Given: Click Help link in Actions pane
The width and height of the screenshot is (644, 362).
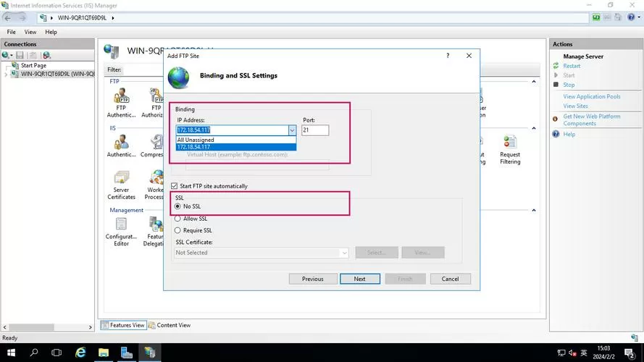Looking at the screenshot, I should (569, 134).
